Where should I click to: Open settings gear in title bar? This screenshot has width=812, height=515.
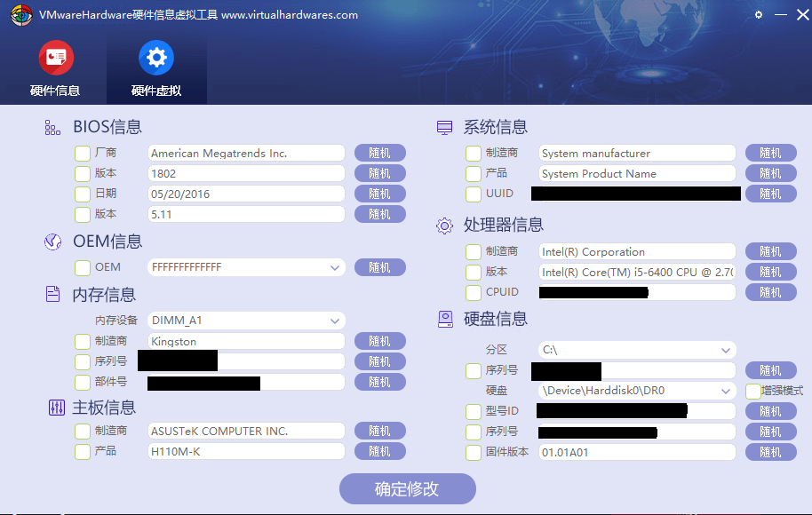(759, 15)
